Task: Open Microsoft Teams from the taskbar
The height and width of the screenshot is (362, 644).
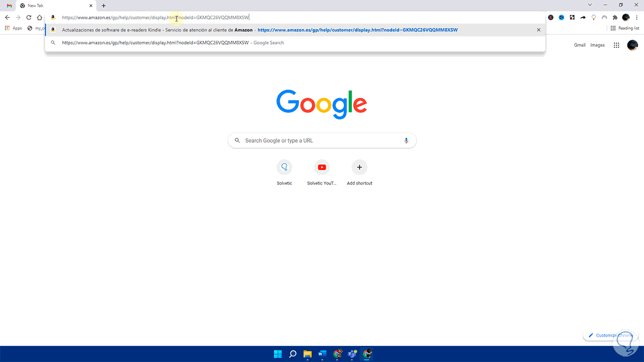Action: 353,354
